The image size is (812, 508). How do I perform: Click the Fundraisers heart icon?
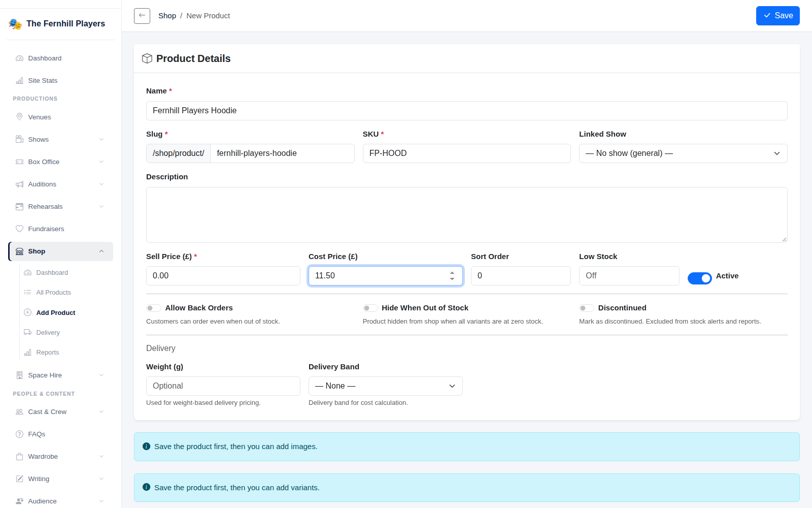tap(20, 229)
